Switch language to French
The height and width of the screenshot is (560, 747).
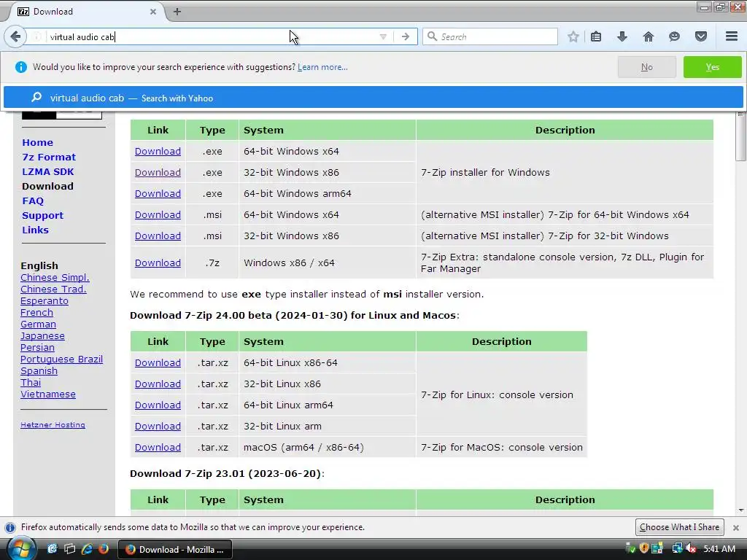coord(36,312)
